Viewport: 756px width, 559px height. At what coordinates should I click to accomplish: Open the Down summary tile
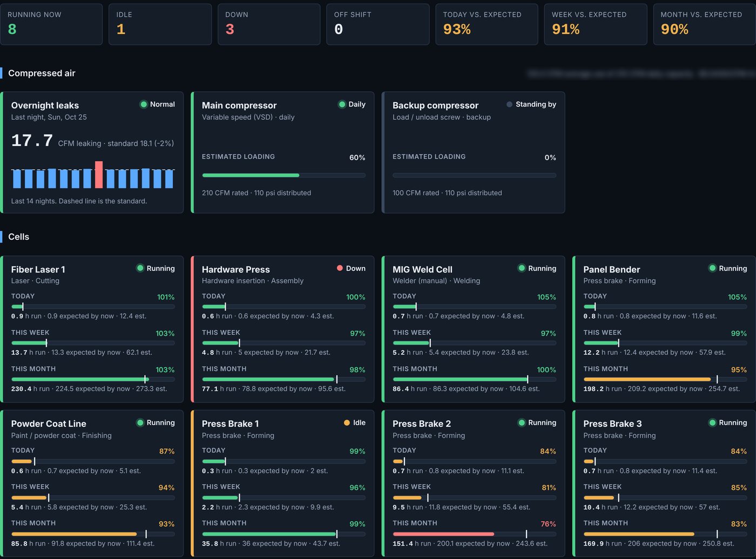point(269,24)
